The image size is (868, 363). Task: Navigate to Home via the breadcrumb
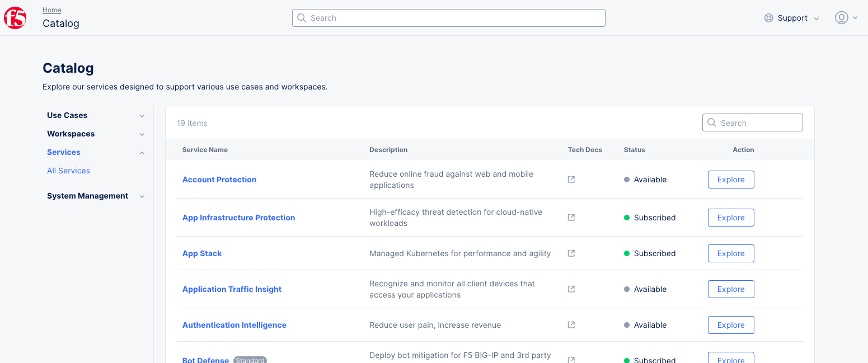point(51,10)
